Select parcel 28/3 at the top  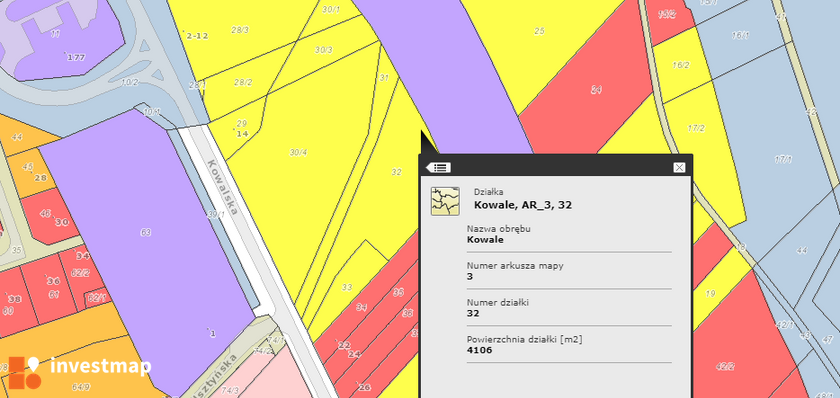pos(239,30)
